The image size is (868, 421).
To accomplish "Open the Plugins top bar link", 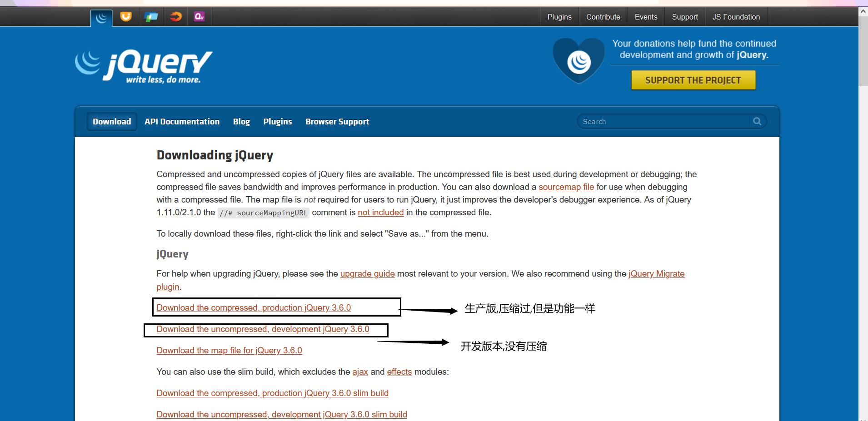I will [x=559, y=17].
